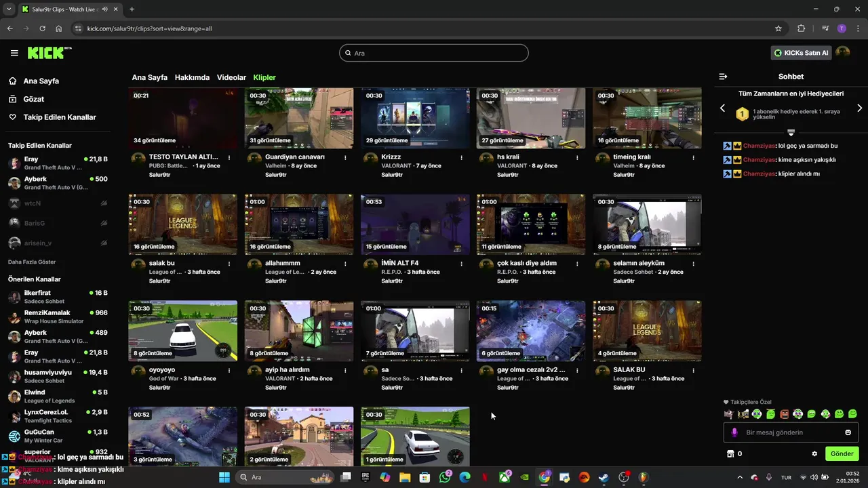The height and width of the screenshot is (488, 868).
Task: Play the allahummm clip thumbnail
Action: pyautogui.click(x=299, y=224)
